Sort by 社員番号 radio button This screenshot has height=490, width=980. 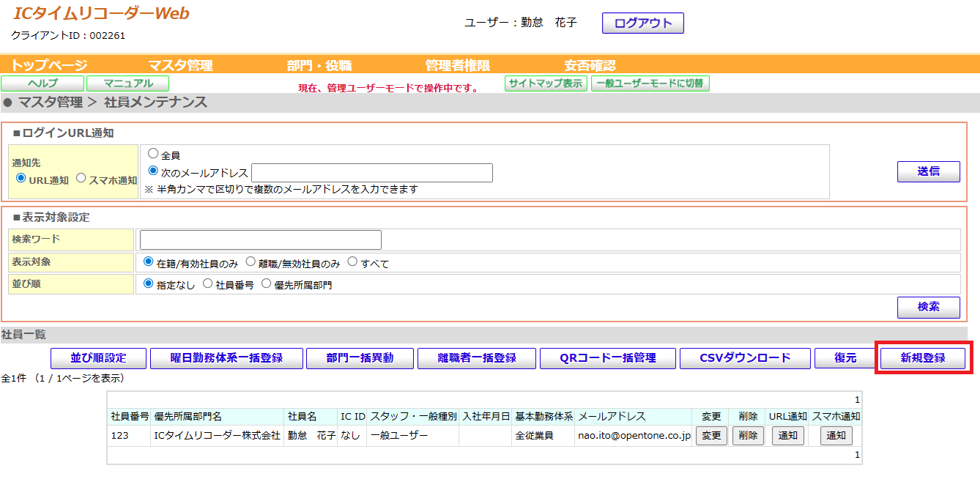pyautogui.click(x=208, y=283)
